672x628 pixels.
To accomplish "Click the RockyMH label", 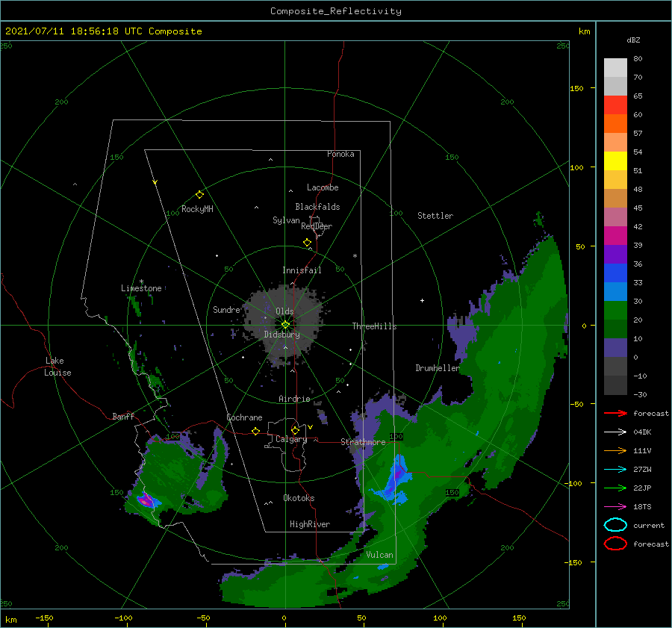I will (197, 209).
